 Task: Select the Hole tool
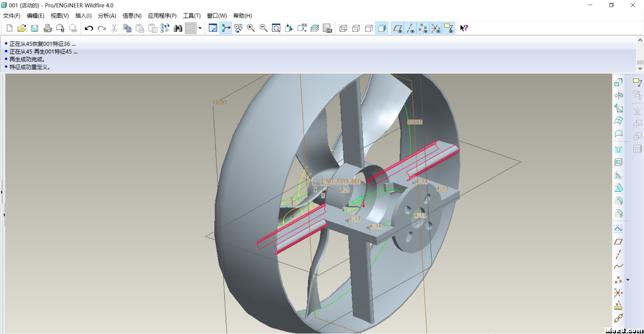[x=619, y=150]
